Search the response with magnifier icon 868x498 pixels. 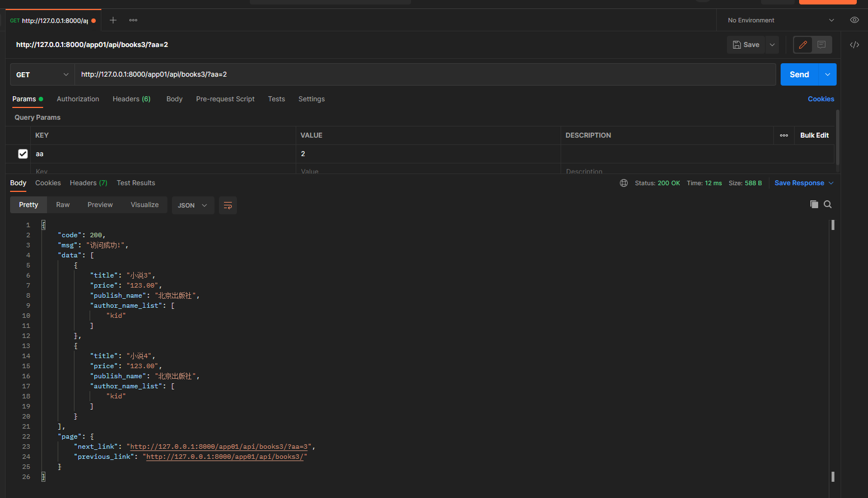[828, 204]
